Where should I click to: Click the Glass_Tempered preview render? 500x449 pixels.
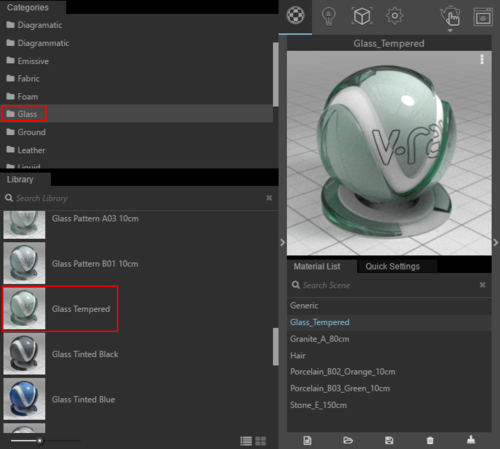point(389,153)
